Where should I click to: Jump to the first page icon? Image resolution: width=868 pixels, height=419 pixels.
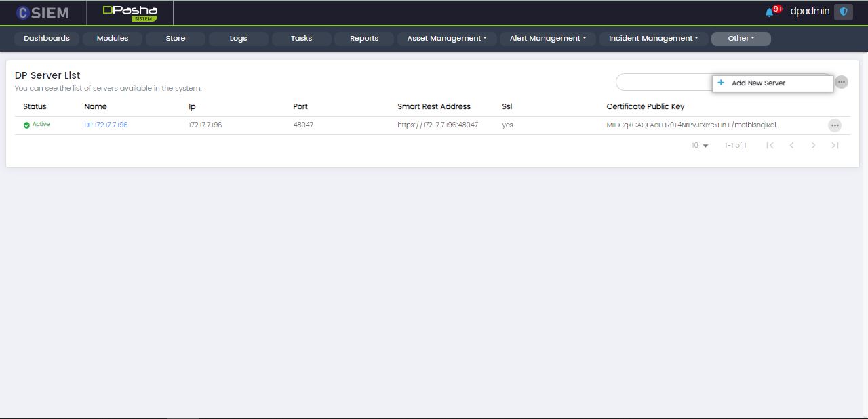pyautogui.click(x=770, y=146)
